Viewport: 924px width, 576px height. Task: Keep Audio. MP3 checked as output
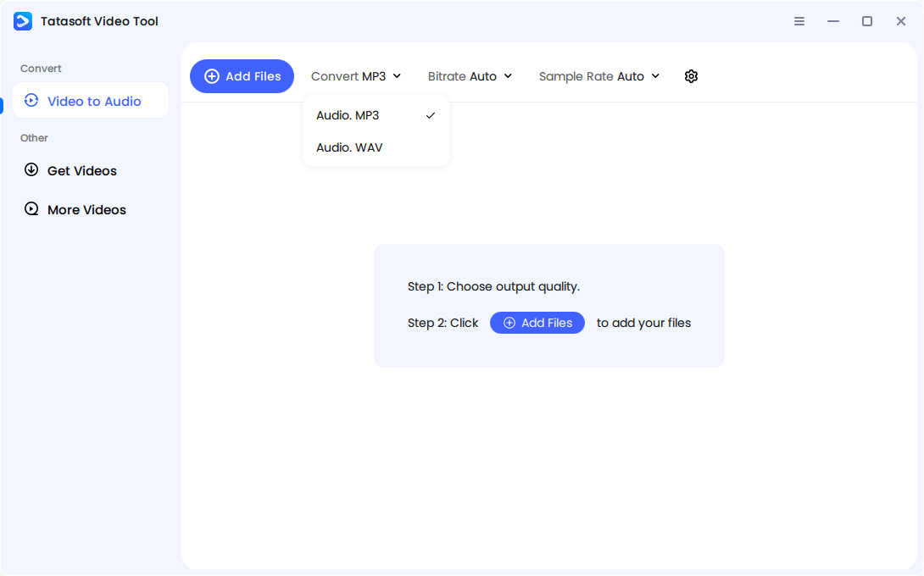(x=348, y=115)
